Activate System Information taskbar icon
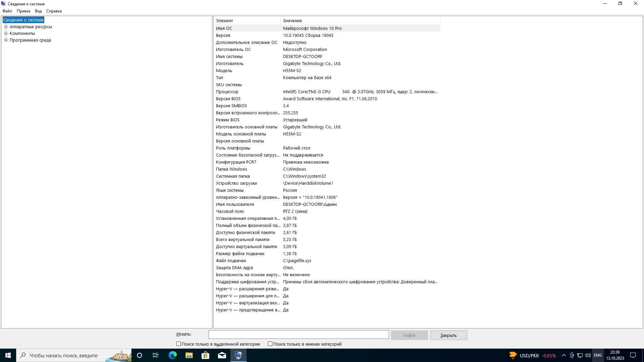Screen dimensions: 644x362 click(238, 355)
